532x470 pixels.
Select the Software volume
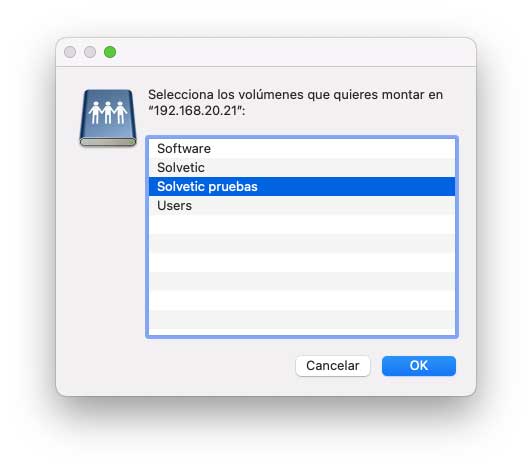[x=302, y=149]
